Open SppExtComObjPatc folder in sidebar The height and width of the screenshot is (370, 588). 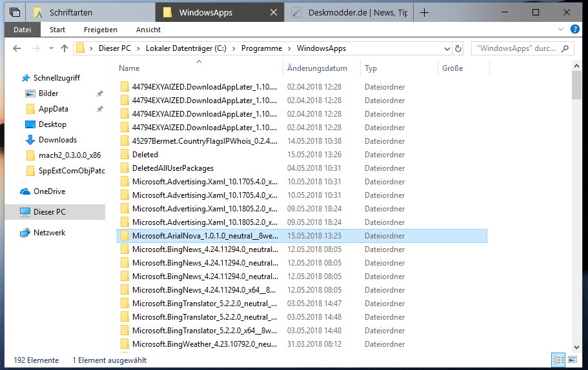71,171
